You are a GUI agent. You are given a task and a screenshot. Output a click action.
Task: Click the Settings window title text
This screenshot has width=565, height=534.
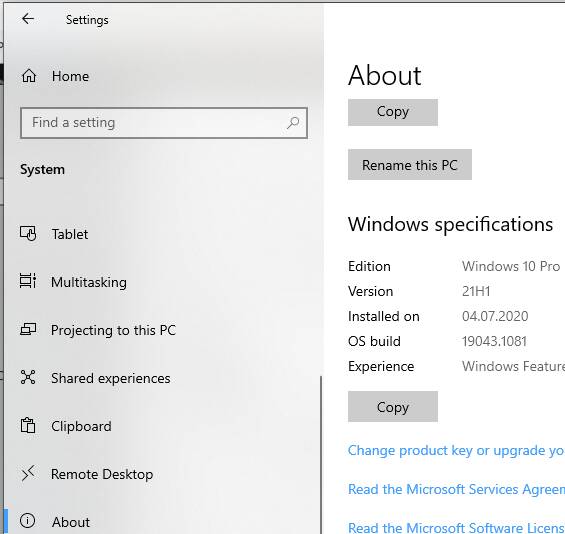(x=87, y=20)
